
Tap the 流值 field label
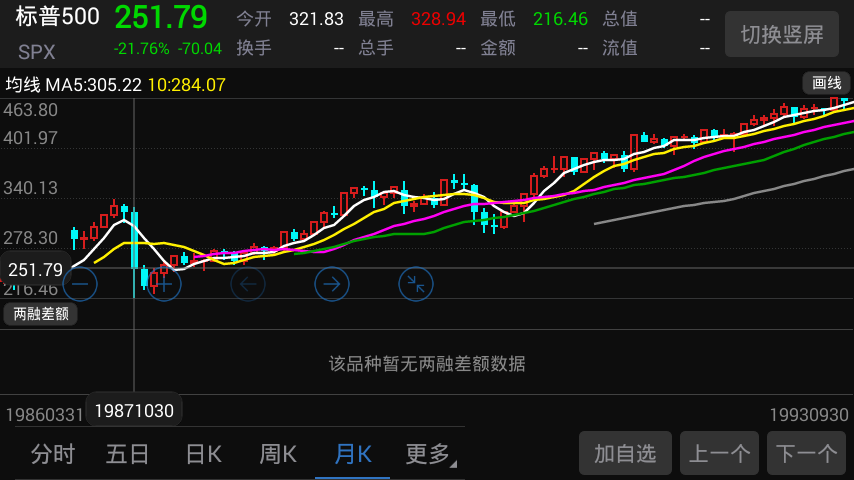coord(620,48)
